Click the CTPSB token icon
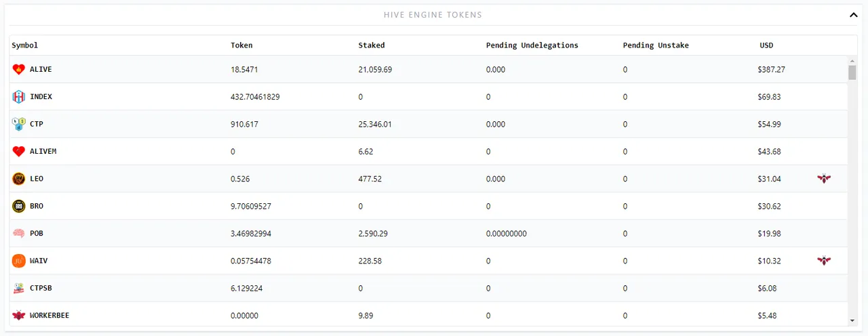The height and width of the screenshot is (336, 868). click(18, 288)
